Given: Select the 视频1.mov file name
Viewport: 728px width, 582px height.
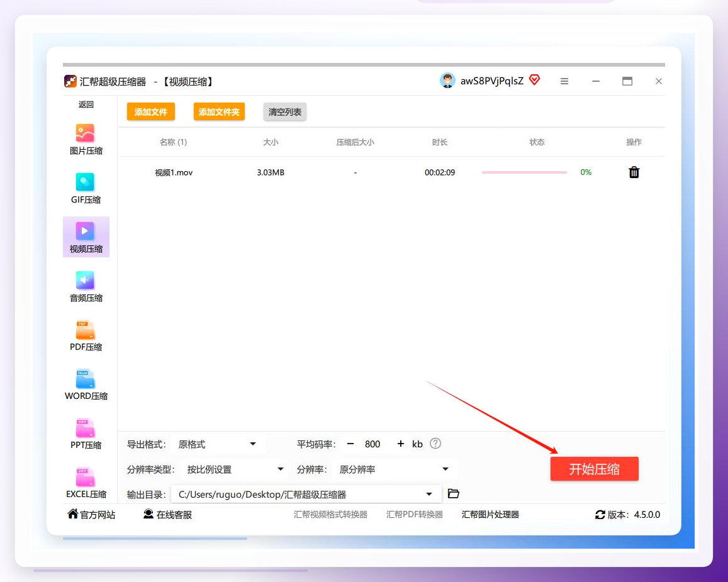Looking at the screenshot, I should tap(174, 172).
